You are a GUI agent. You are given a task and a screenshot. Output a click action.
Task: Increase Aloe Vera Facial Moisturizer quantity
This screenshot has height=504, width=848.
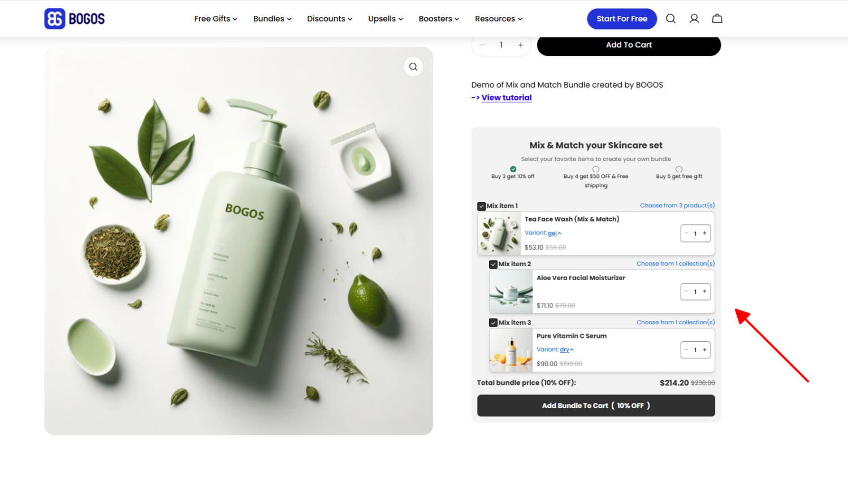pyautogui.click(x=704, y=292)
